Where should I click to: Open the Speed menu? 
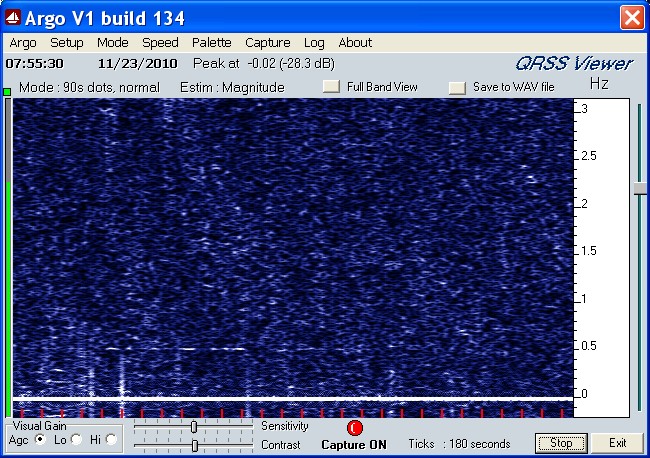(160, 43)
